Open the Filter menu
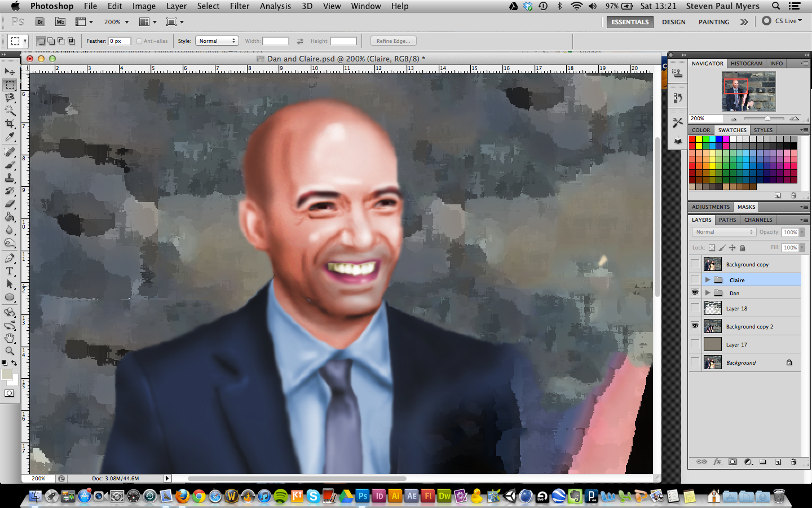 click(240, 6)
